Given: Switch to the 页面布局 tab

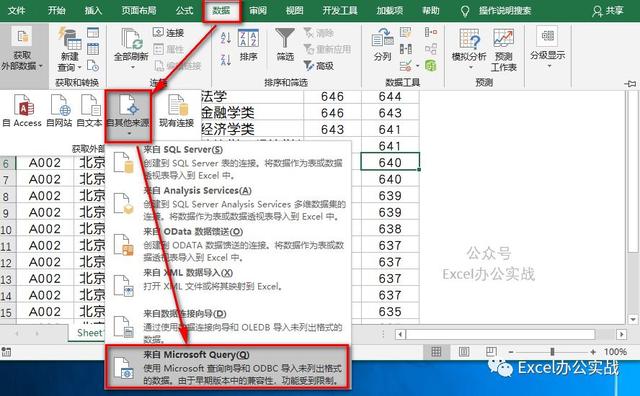Looking at the screenshot, I should [139, 10].
